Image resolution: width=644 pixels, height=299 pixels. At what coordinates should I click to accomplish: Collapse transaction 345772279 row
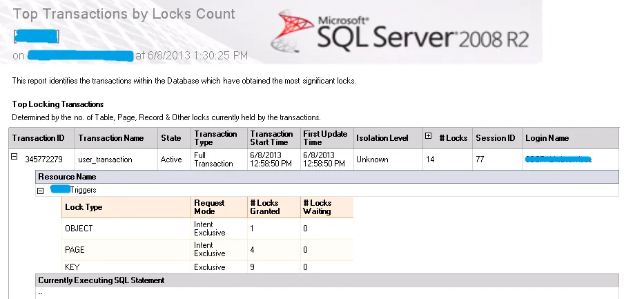(14, 157)
